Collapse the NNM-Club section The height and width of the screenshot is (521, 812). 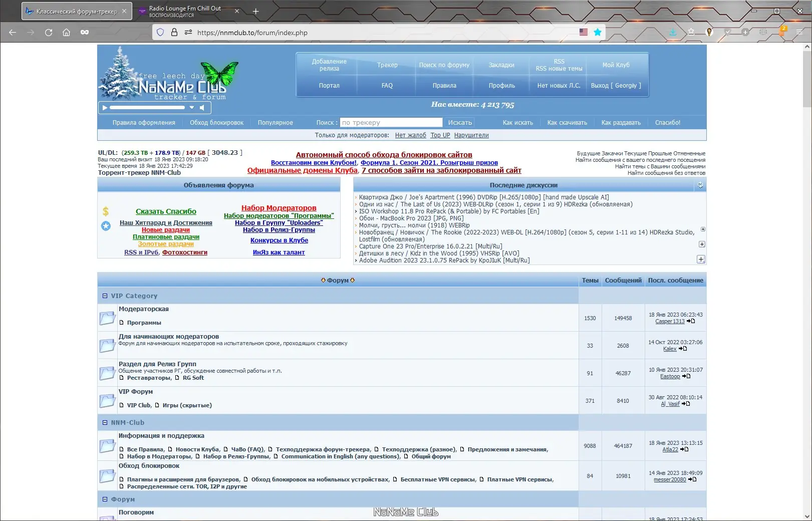(x=105, y=423)
